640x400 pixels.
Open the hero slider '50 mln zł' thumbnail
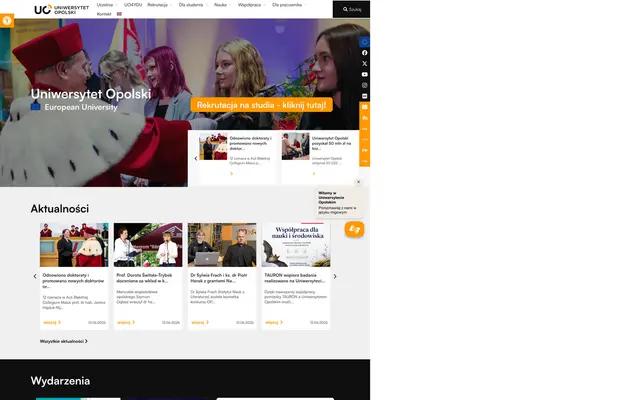(296, 146)
